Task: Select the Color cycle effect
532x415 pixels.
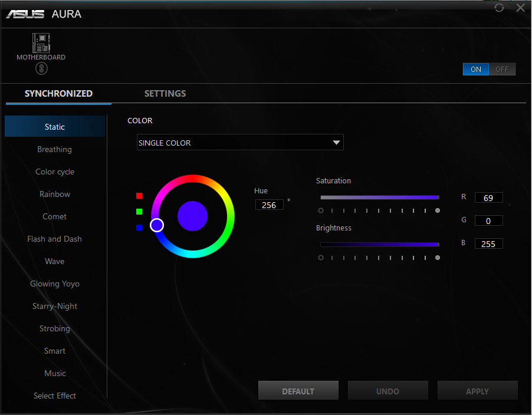Action: pos(55,172)
